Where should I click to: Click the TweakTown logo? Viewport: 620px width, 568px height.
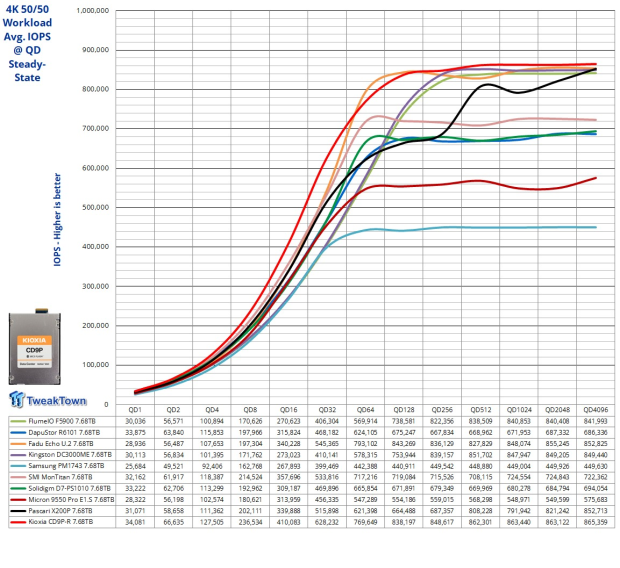(47, 399)
